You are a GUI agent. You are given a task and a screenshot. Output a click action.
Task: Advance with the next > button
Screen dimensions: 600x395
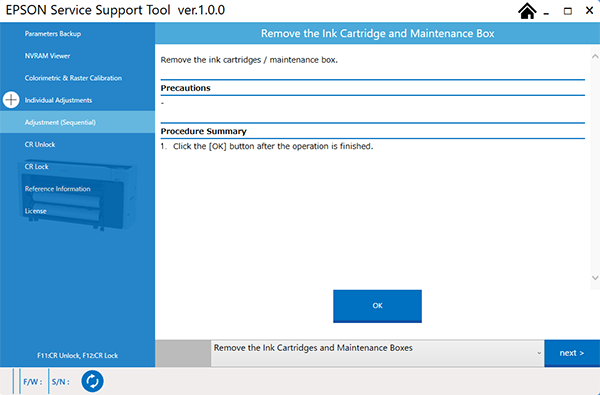point(572,353)
